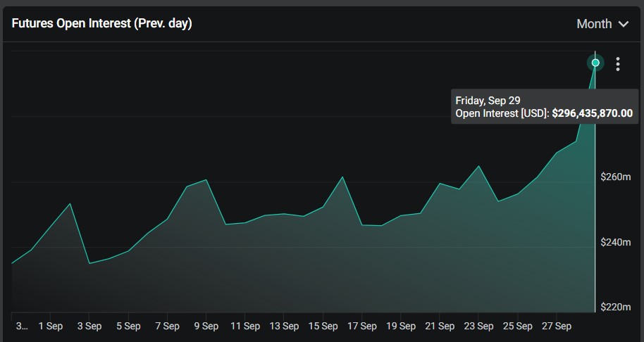Click the $220m y-axis label

(x=615, y=307)
